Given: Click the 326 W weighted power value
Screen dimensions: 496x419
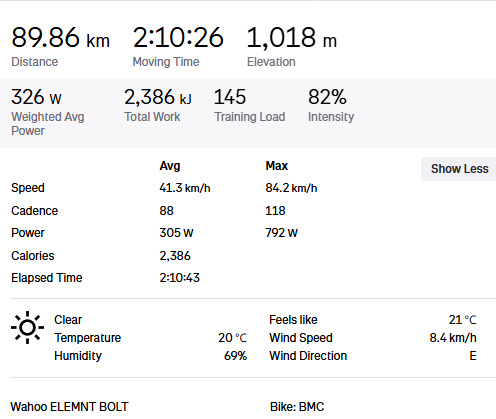Looking at the screenshot, I should 36,97.
